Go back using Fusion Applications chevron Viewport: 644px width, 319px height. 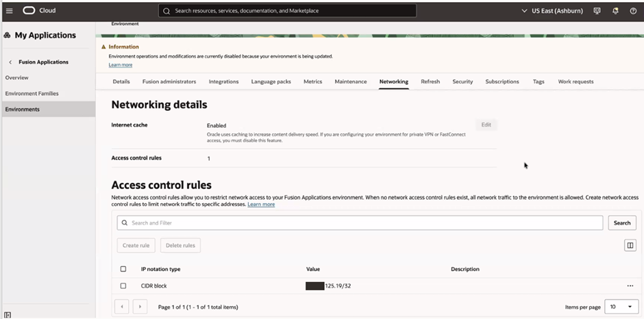[10, 62]
